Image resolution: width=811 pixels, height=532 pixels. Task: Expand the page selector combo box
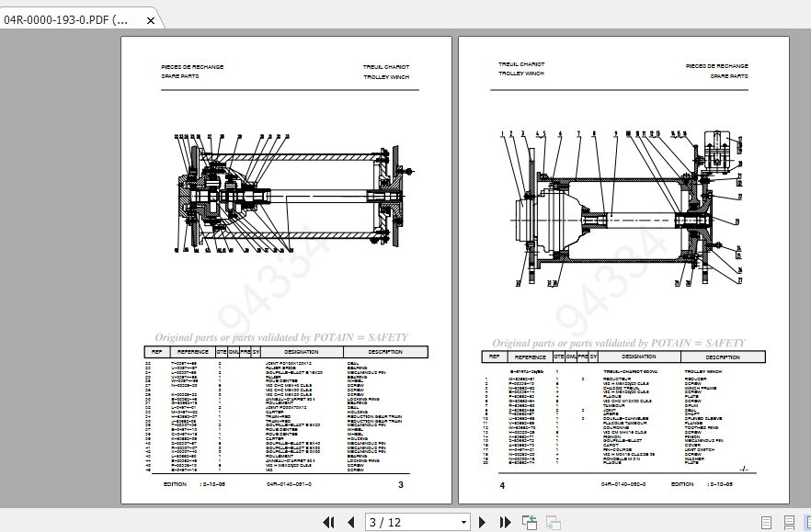click(x=463, y=522)
